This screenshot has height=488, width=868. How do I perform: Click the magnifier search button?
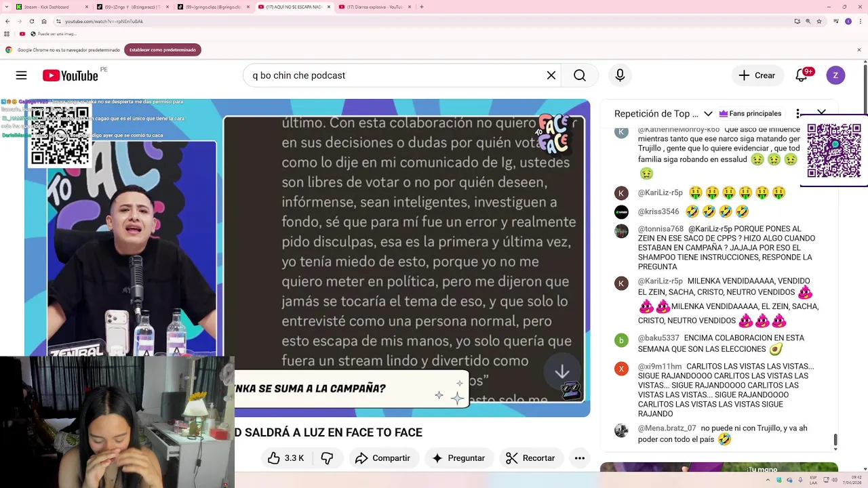[580, 75]
